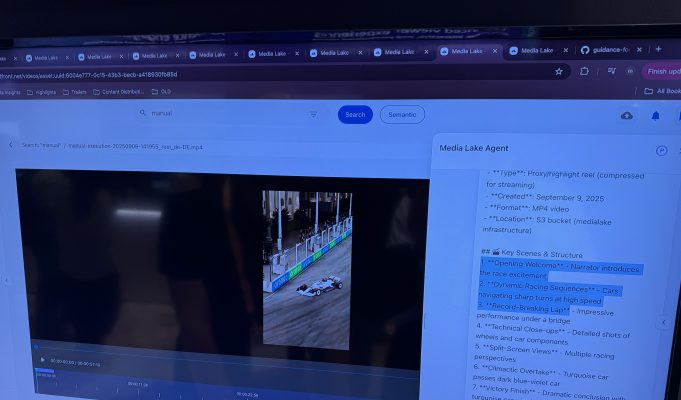Bookmark this page with the star icon
The height and width of the screenshot is (400, 681).
click(558, 72)
